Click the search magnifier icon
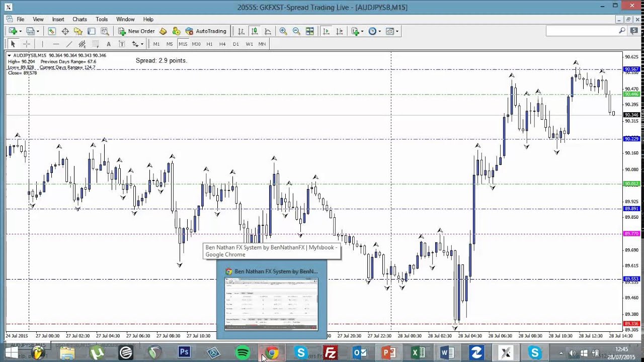 [622, 31]
